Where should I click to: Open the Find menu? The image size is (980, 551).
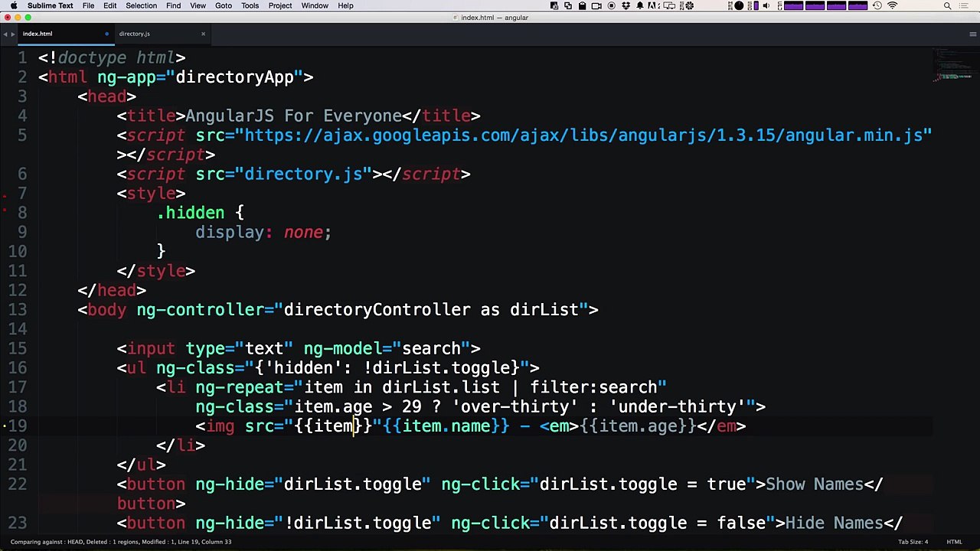click(173, 5)
